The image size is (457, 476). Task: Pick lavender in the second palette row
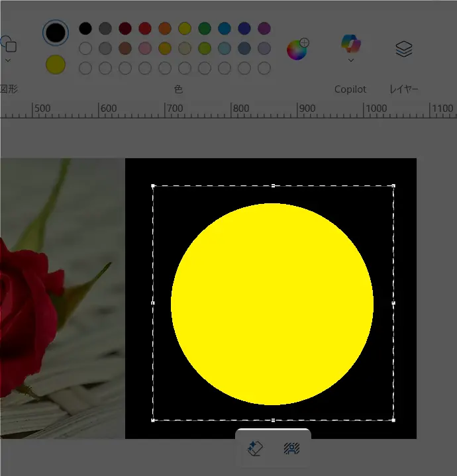[264, 48]
